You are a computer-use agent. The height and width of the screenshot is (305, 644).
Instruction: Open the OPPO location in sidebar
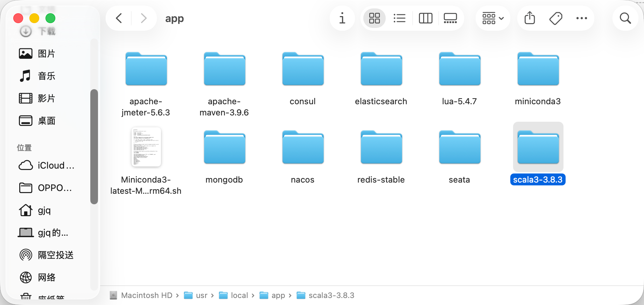[45, 188]
